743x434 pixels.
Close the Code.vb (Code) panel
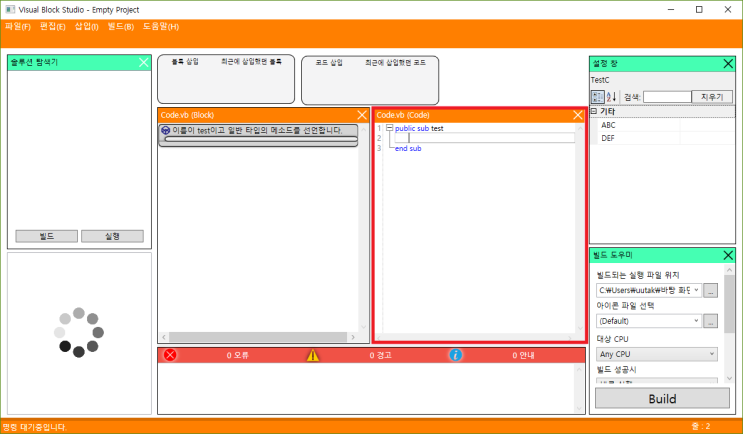[x=578, y=115]
